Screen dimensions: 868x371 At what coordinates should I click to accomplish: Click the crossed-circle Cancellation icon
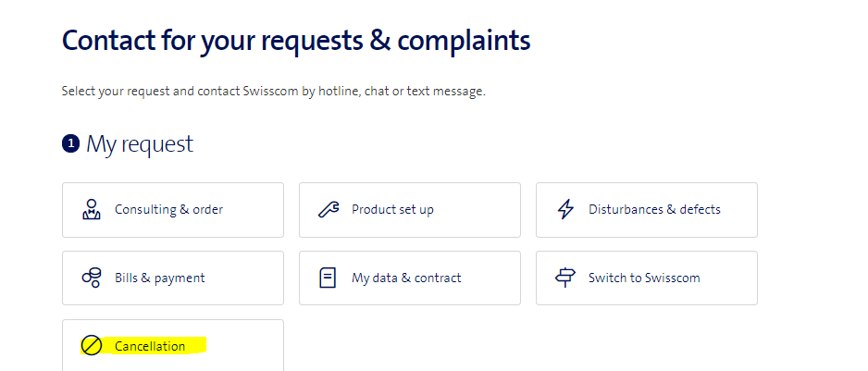pos(91,346)
